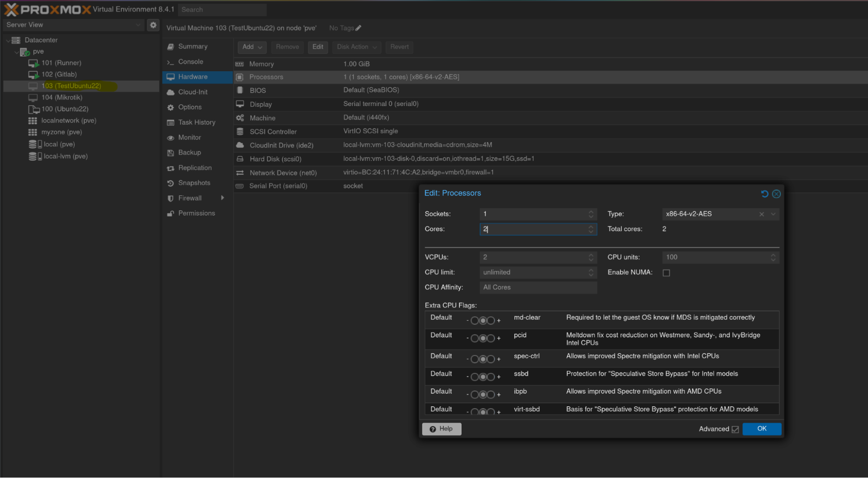868x478 pixels.
Task: Confirm the dialog with OK
Action: [762, 429]
